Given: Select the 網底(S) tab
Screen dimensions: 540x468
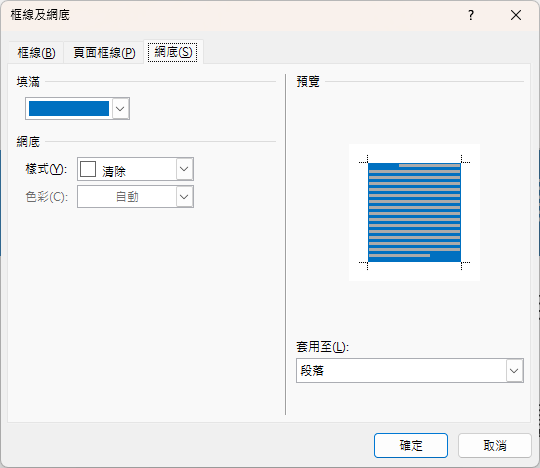Looking at the screenshot, I should (173, 52).
